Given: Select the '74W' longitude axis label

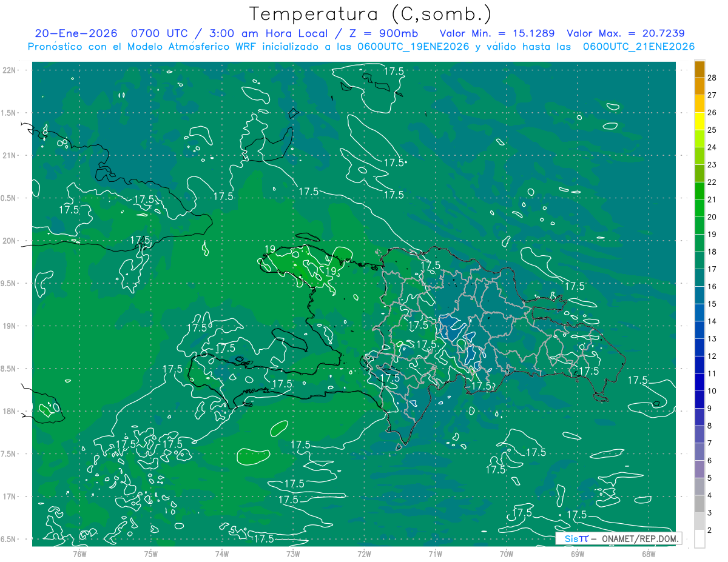Looking at the screenshot, I should pos(222,554).
